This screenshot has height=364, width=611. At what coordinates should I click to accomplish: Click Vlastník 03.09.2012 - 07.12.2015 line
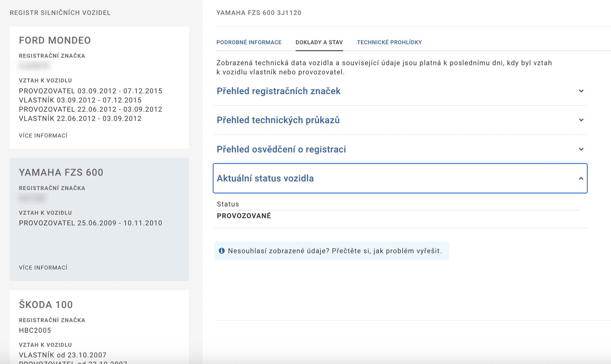[80, 100]
